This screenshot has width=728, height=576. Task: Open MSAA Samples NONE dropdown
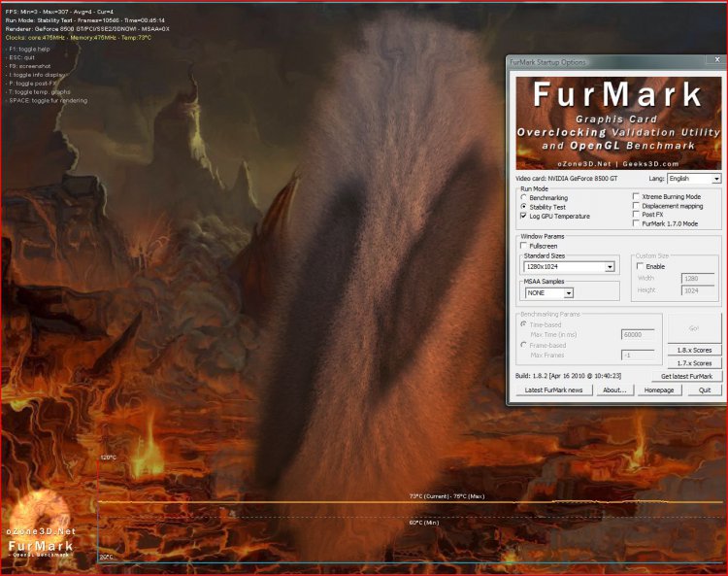[549, 292]
